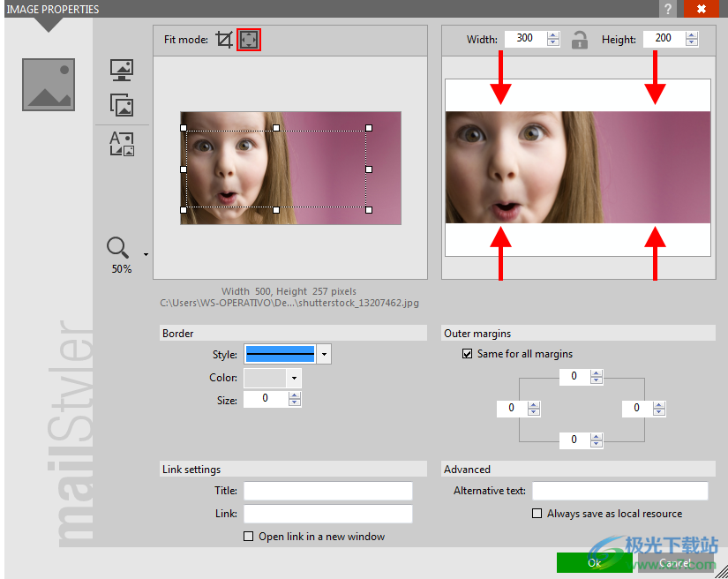Select the fit-to-frame mode icon
728x579 pixels.
pos(249,40)
